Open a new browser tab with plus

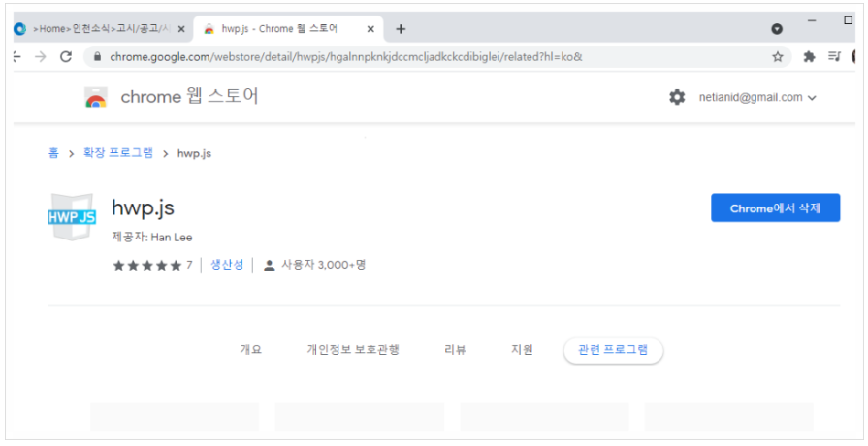point(401,29)
